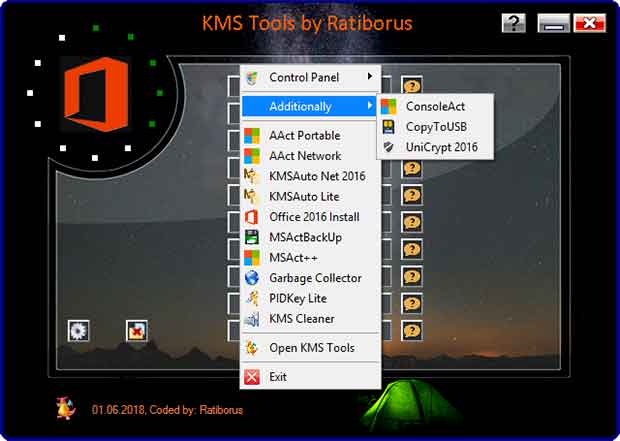Start Office 2016 Install via its orange icon

click(252, 217)
